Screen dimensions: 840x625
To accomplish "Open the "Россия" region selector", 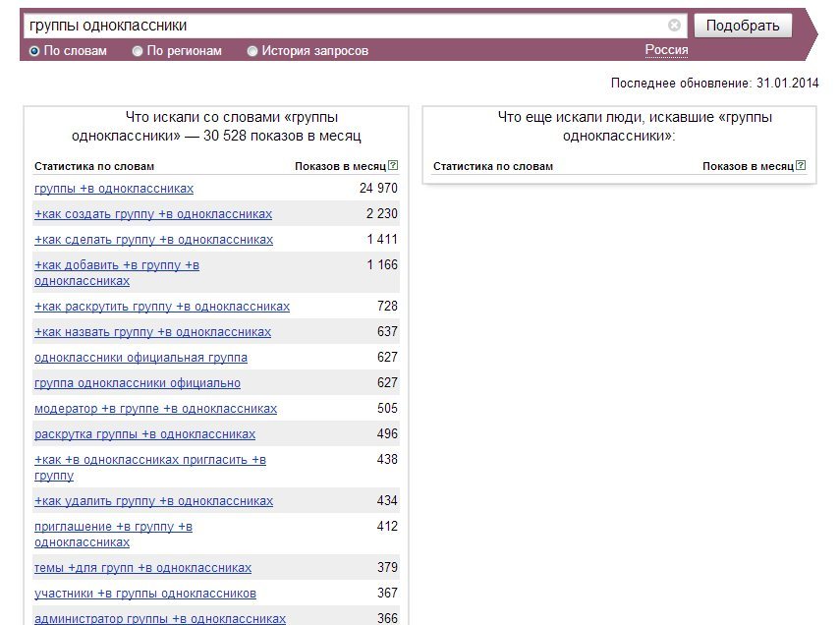I will 666,50.
